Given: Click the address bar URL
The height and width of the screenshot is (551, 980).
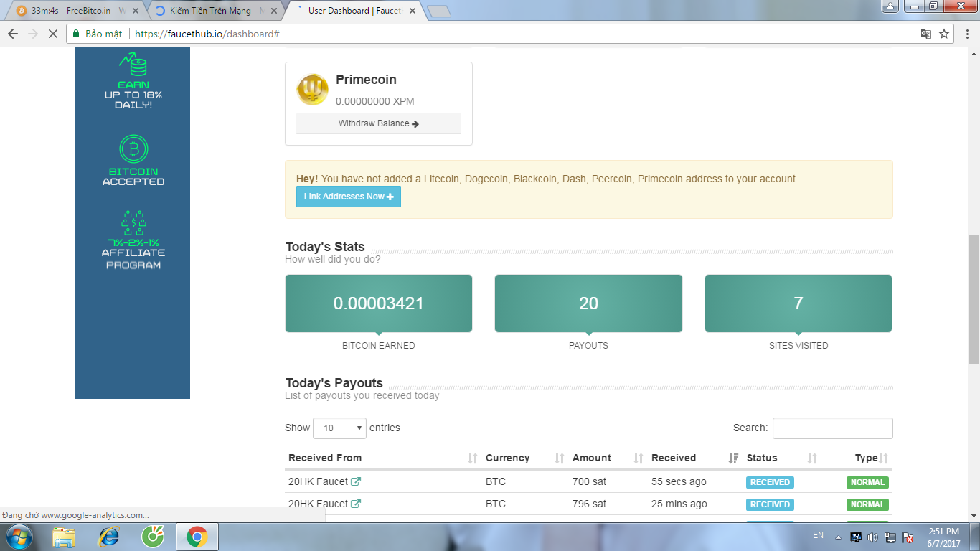Looking at the screenshot, I should 207,34.
